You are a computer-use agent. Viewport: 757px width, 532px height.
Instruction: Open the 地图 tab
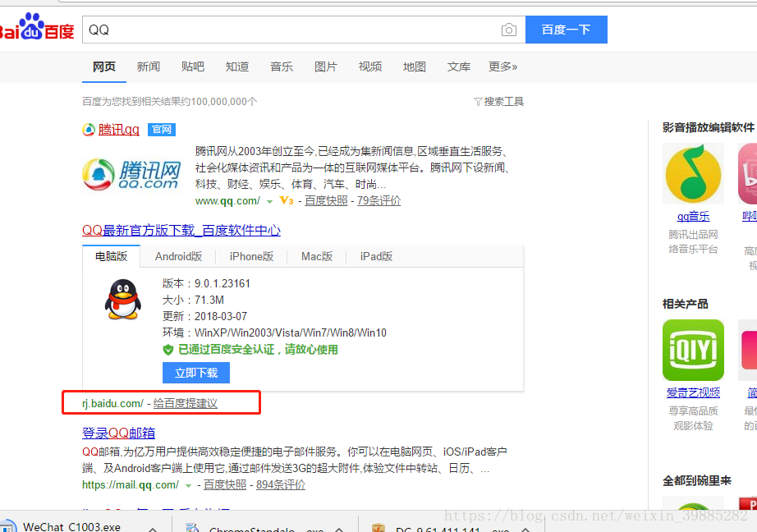[x=415, y=66]
